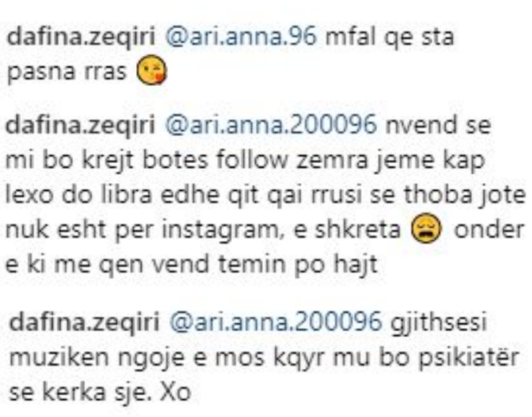The width and height of the screenshot is (532, 417).
Task: Open dafina.zeqiri profile from the second comment
Action: pos(80,125)
